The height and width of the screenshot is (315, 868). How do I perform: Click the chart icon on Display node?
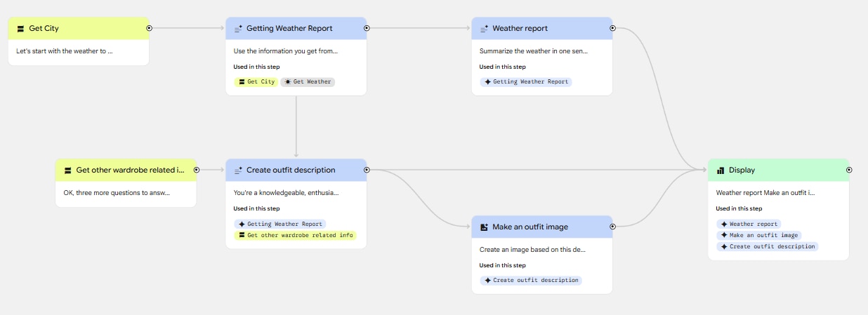pos(720,170)
